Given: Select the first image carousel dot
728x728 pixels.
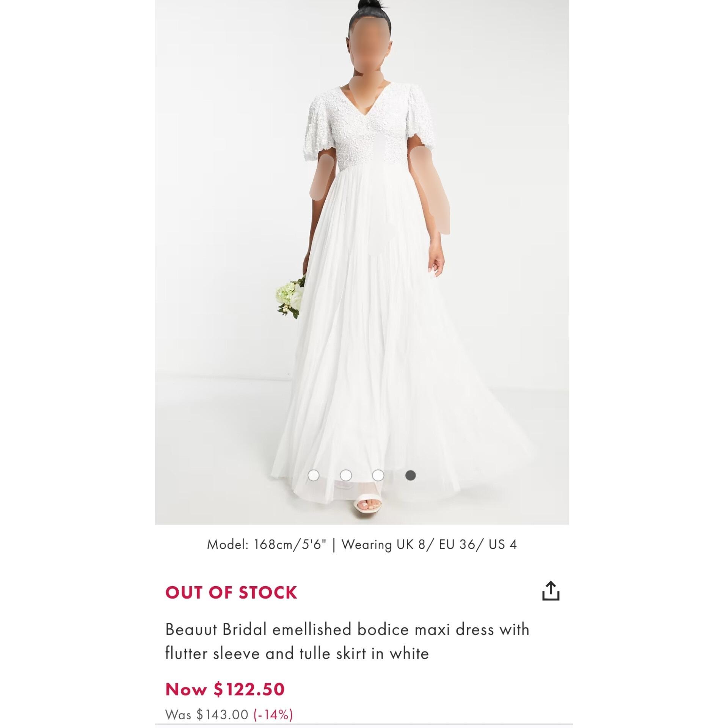Looking at the screenshot, I should coord(314,475).
